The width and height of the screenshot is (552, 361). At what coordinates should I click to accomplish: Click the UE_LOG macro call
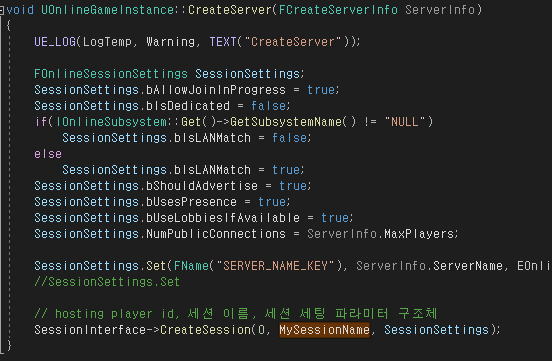pos(55,42)
